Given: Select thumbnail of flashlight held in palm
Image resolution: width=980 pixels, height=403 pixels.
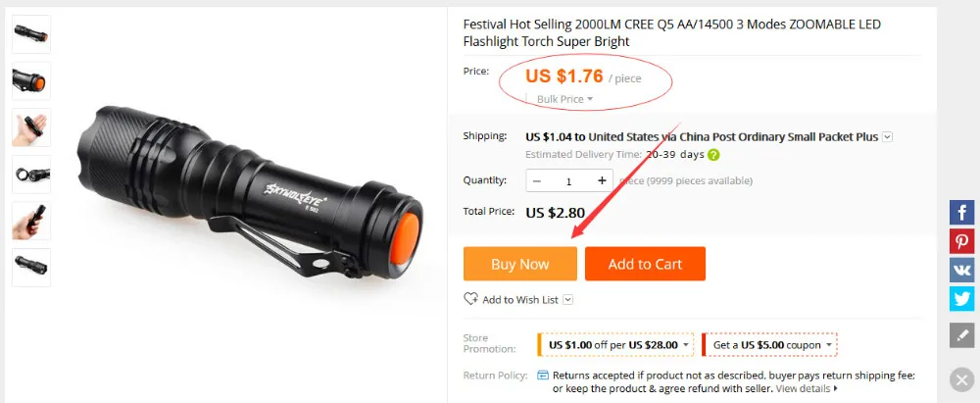Looking at the screenshot, I should (31, 127).
